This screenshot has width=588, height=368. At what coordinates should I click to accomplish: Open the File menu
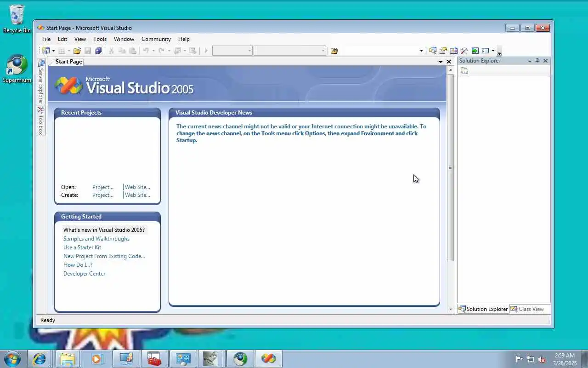(x=46, y=39)
